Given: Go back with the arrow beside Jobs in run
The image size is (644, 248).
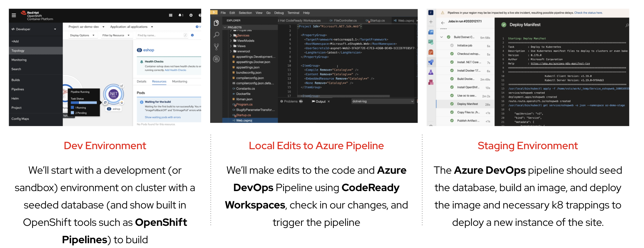Looking at the screenshot, I should click(x=443, y=23).
